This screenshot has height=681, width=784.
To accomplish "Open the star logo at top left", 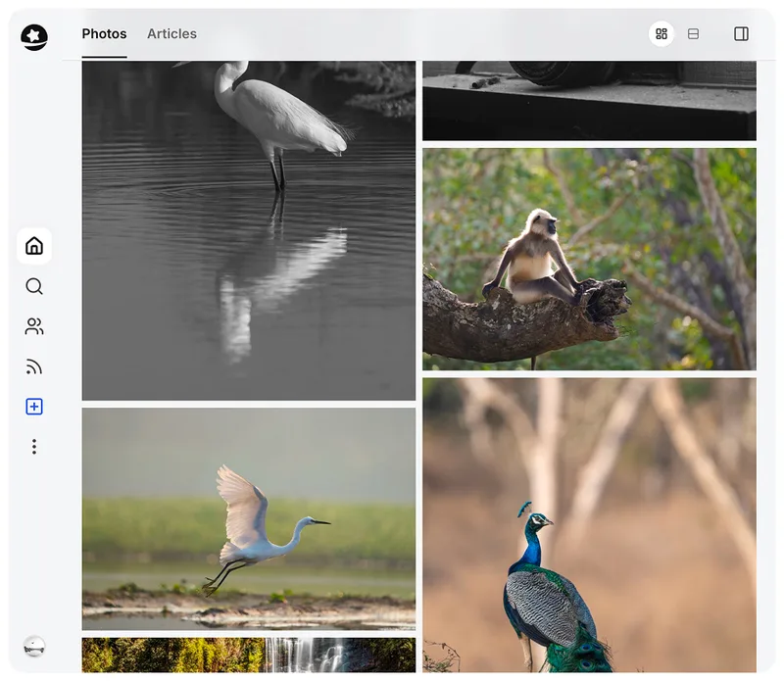I will click(34, 37).
